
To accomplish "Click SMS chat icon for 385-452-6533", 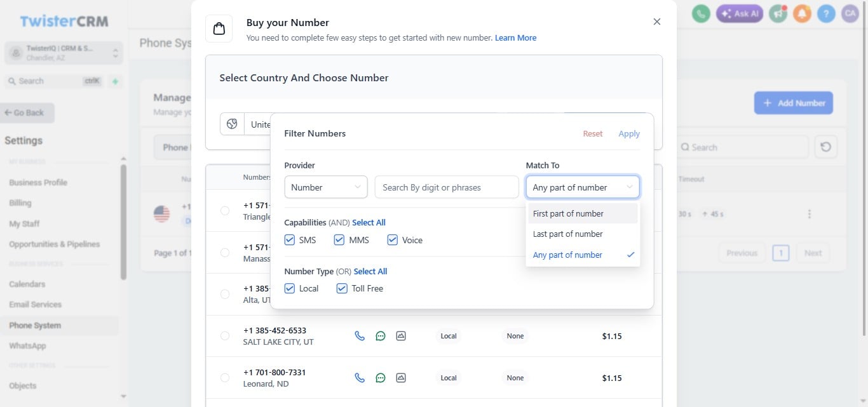I will 381,336.
